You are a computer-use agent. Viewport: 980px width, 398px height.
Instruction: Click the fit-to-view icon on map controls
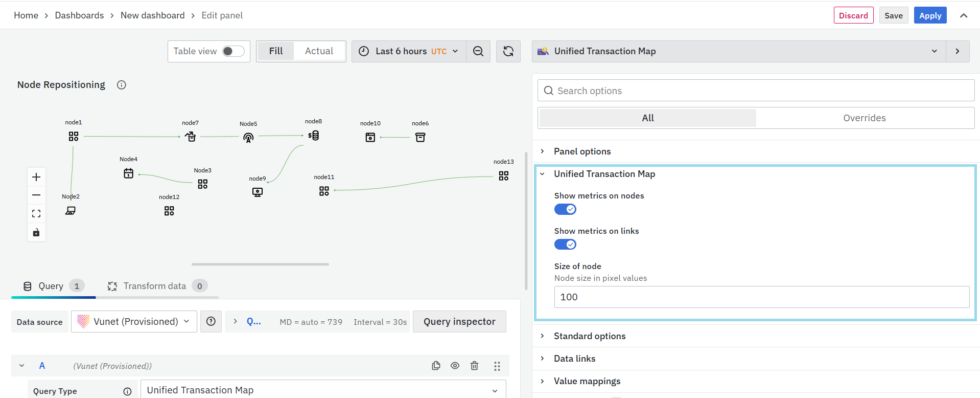(x=36, y=214)
